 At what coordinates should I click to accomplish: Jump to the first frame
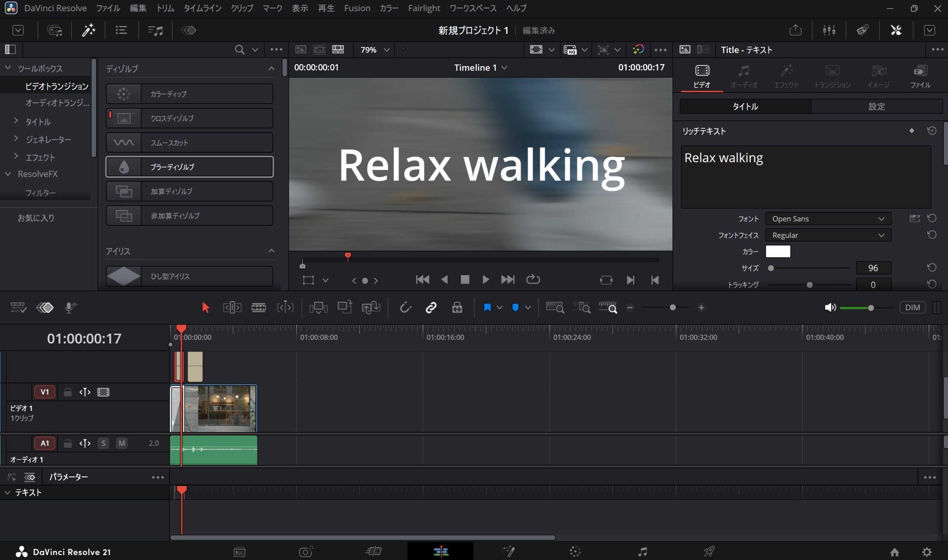pos(423,279)
